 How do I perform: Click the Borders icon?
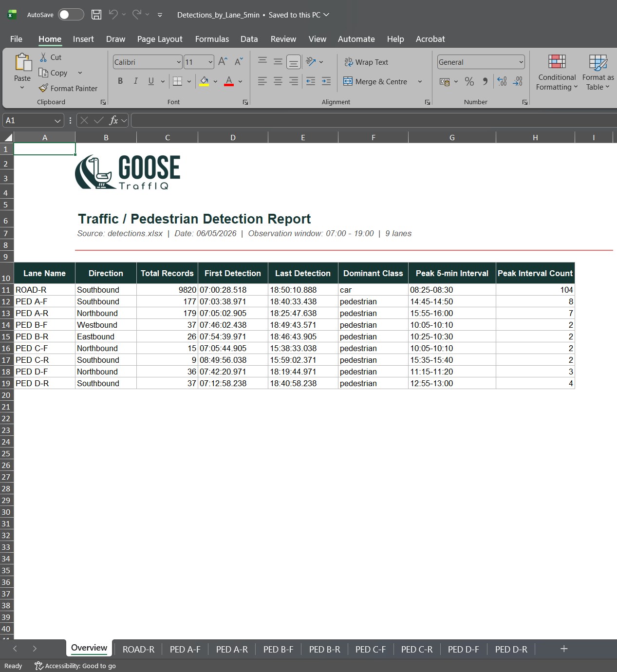point(177,81)
